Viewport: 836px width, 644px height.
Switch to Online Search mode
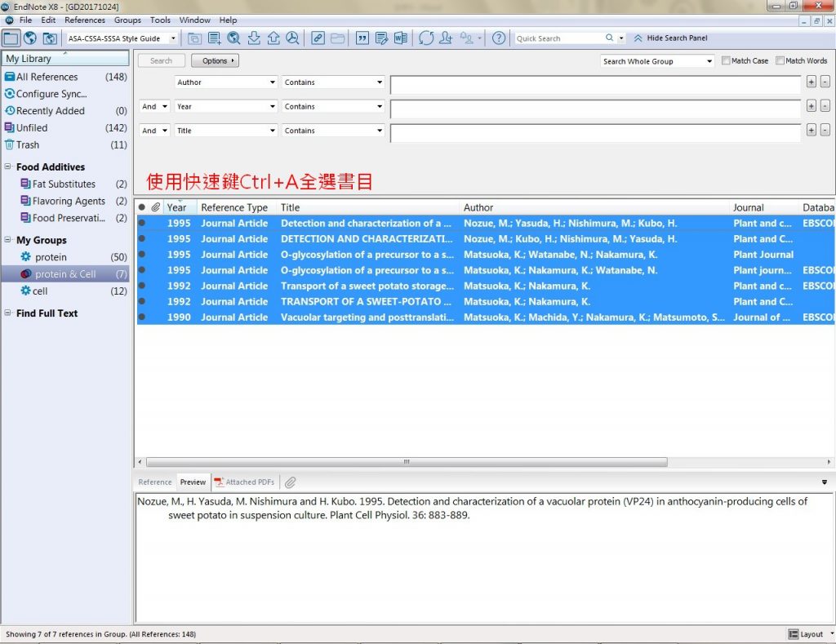click(30, 38)
